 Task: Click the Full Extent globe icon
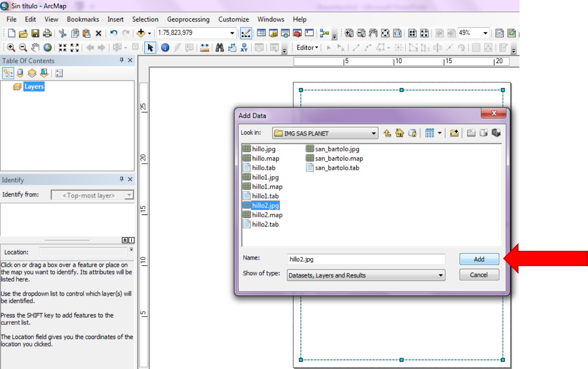pyautogui.click(x=47, y=47)
